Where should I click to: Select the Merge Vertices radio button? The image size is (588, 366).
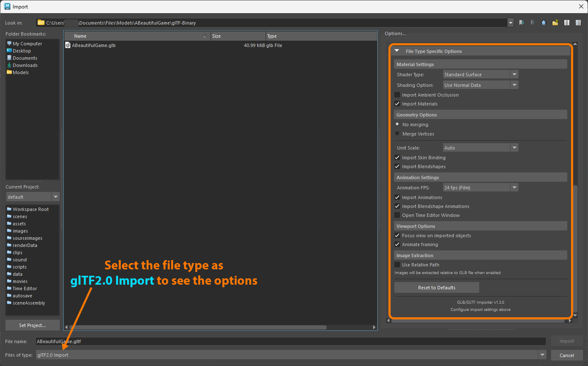[x=397, y=133]
